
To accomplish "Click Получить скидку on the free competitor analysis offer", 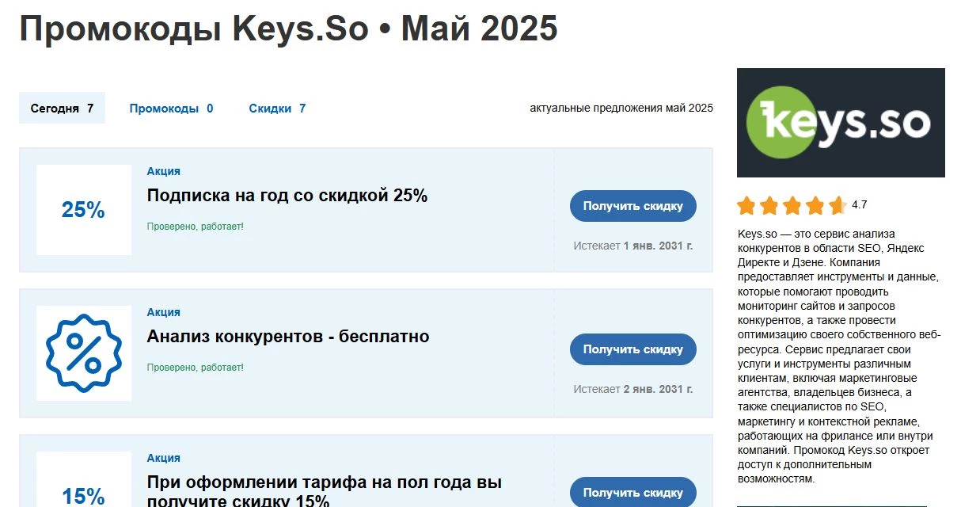I will (x=632, y=349).
